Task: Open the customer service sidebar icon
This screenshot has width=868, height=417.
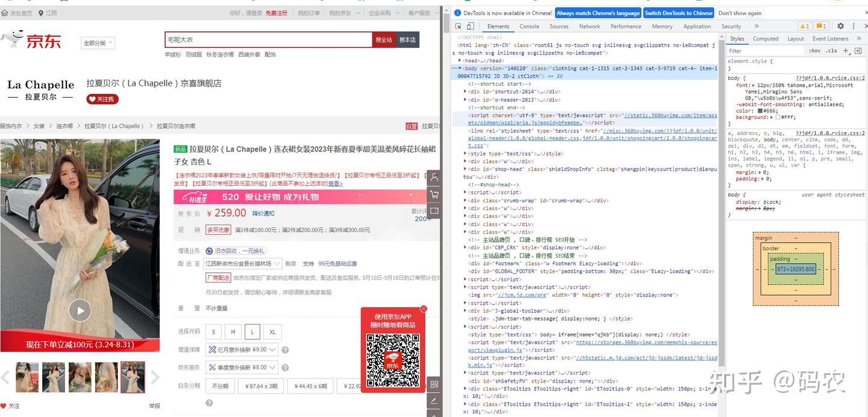Action: [x=434, y=177]
